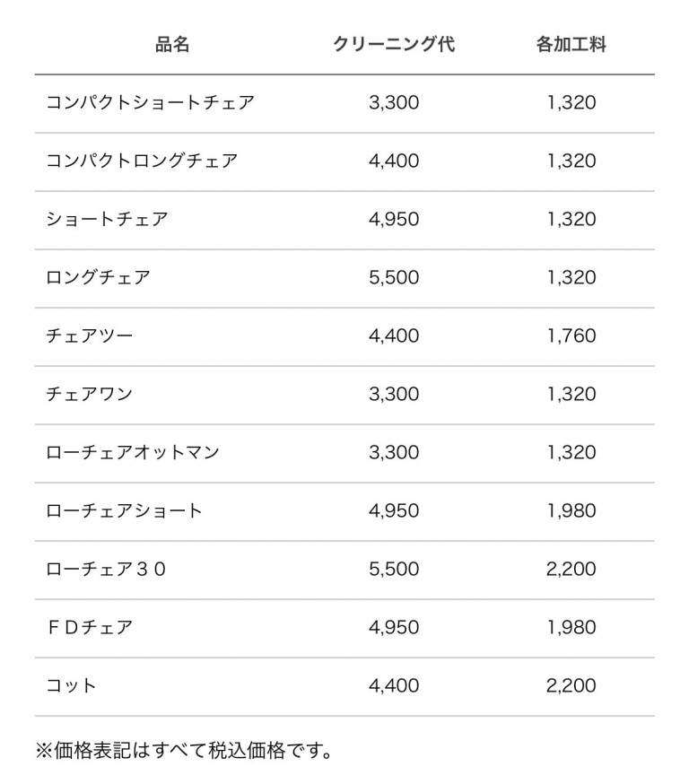Image resolution: width=689 pixels, height=784 pixels.
Task: Click the クリーニング代 column header
Action: [394, 45]
